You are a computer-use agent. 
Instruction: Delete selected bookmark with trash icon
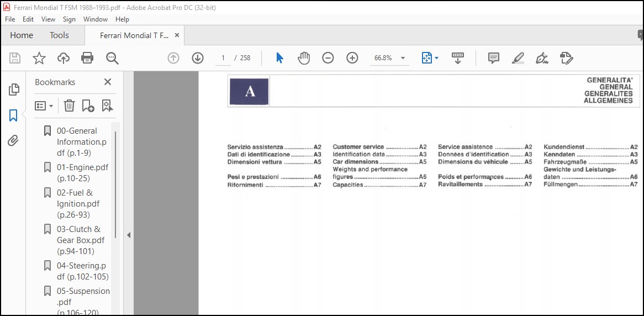coord(69,106)
